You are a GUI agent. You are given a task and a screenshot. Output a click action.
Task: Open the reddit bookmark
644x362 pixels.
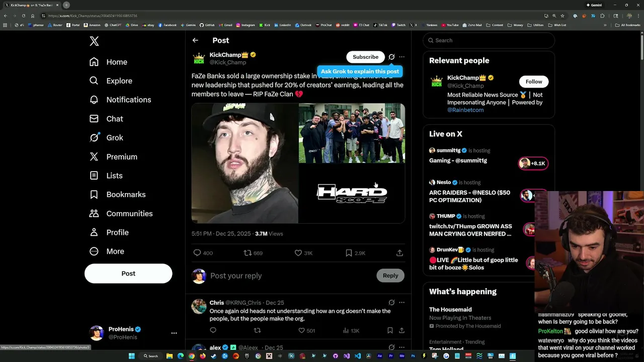coord(343,25)
